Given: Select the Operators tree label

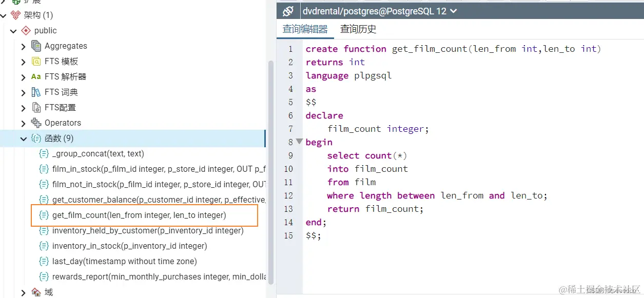Looking at the screenshot, I should point(63,123).
